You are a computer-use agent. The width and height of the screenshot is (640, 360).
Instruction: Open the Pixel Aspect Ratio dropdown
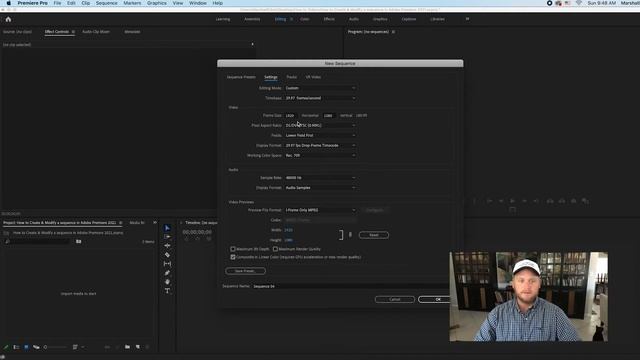point(320,125)
